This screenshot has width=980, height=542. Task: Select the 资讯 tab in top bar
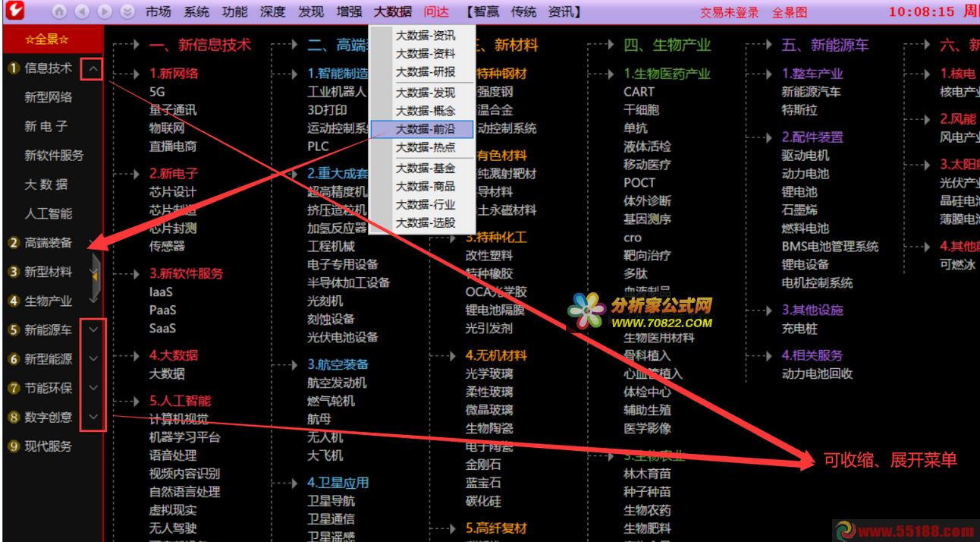point(560,12)
